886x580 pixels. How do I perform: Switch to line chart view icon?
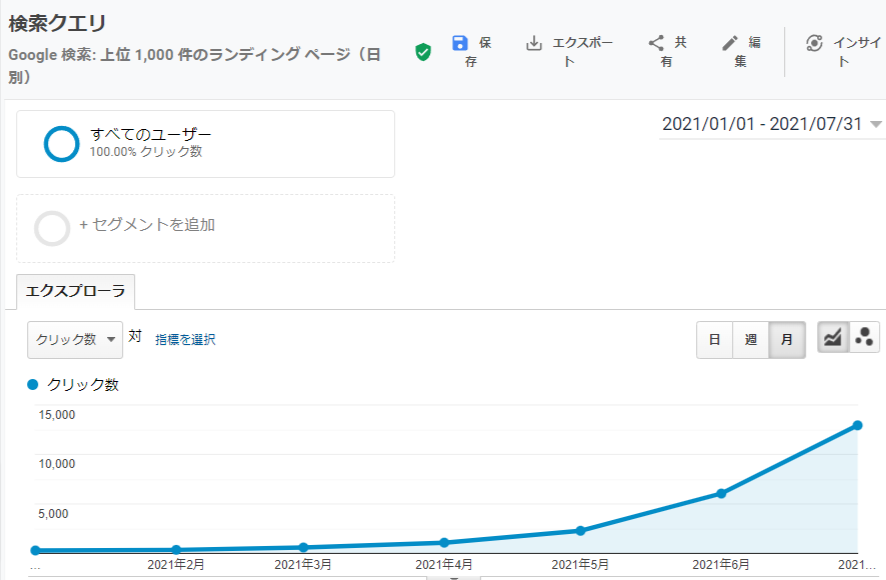[833, 337]
